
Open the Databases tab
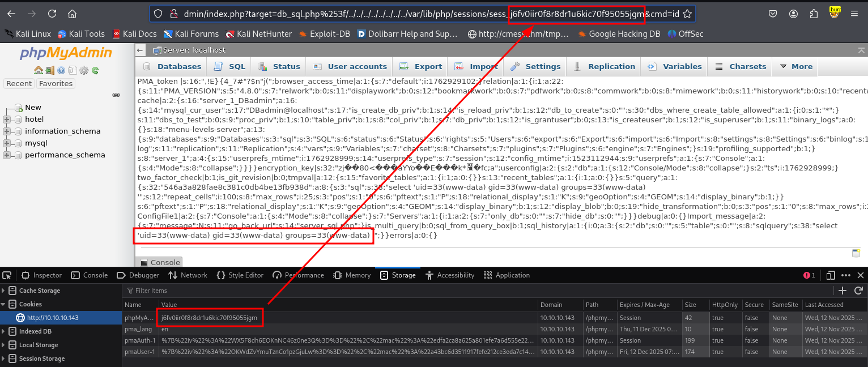tap(172, 66)
